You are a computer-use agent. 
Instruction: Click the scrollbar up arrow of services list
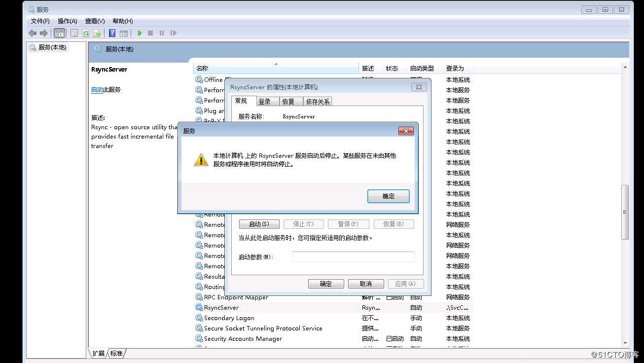click(x=625, y=67)
